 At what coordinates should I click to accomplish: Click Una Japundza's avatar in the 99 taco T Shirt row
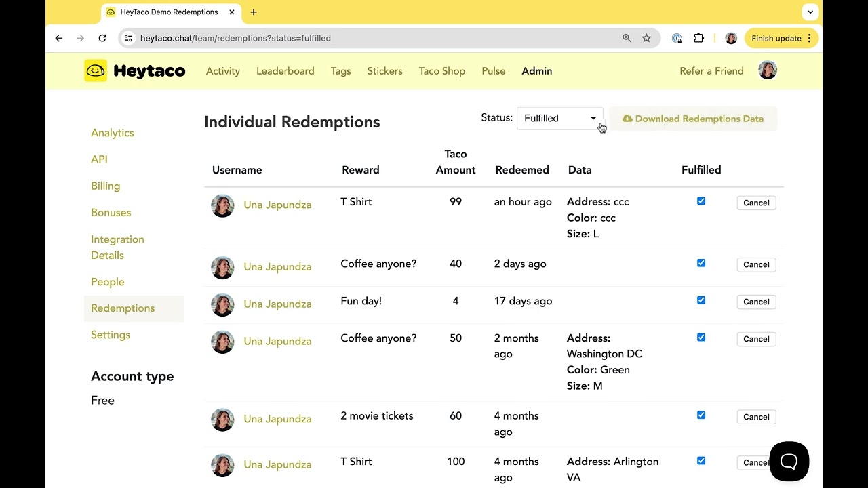[x=222, y=205]
